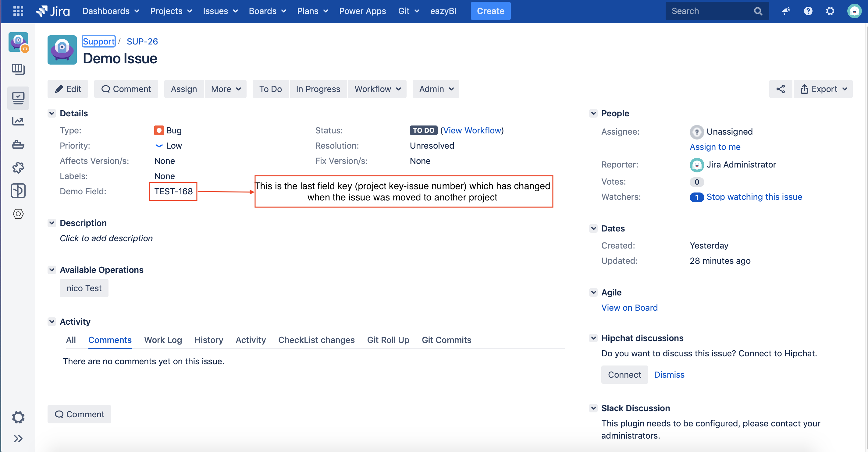Open Add-ons puzzle icon in sidebar
Viewport: 868px width, 452px height.
[x=18, y=168]
